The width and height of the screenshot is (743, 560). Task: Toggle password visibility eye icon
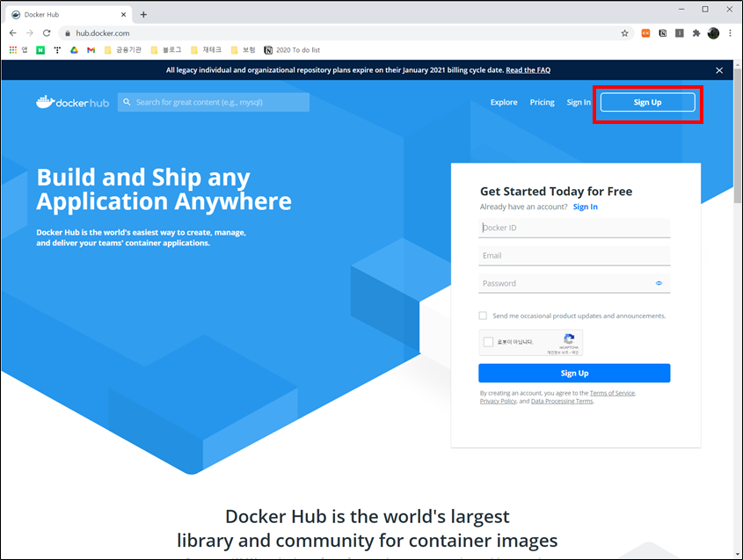(659, 283)
